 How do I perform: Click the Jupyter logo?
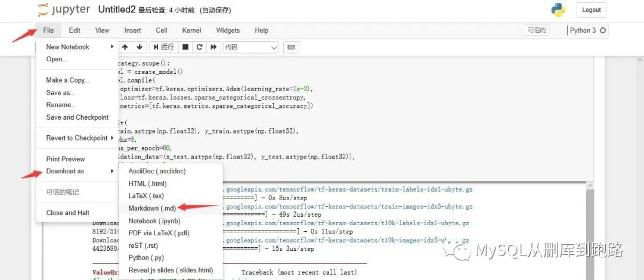coord(63,10)
